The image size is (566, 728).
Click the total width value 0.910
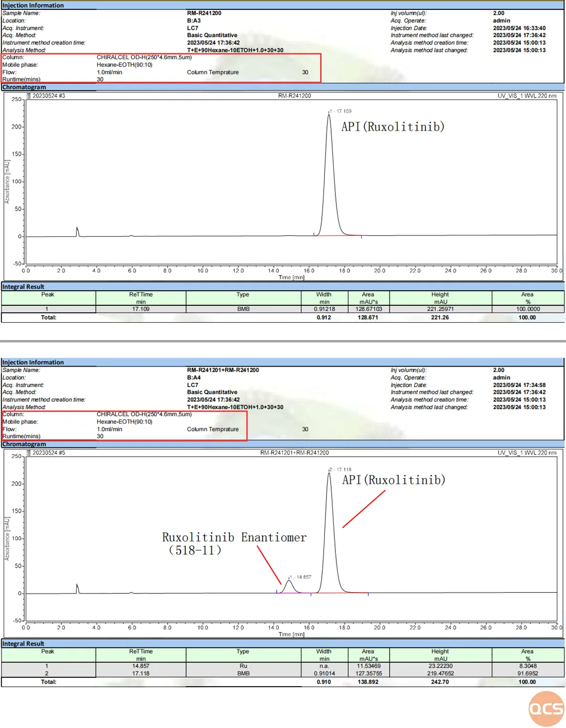tap(324, 682)
